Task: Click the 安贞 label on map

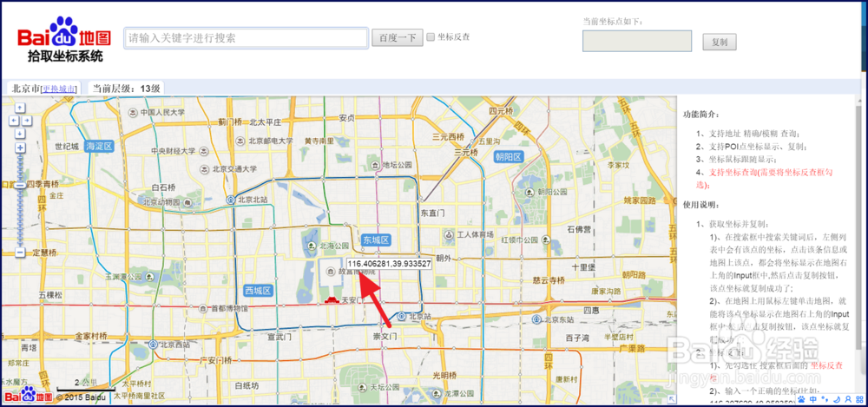Action: click(346, 118)
